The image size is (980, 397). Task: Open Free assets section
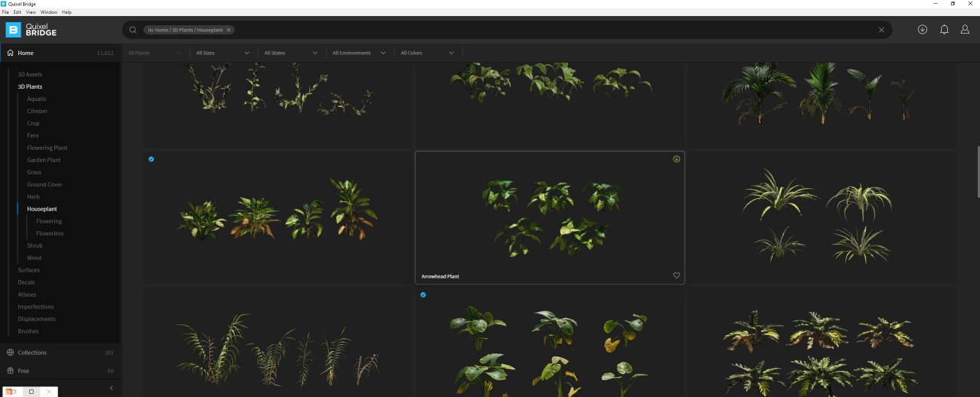(60, 371)
